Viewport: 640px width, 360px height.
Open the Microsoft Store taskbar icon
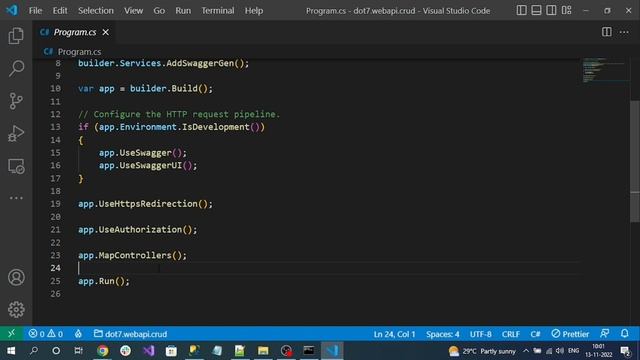pos(171,351)
